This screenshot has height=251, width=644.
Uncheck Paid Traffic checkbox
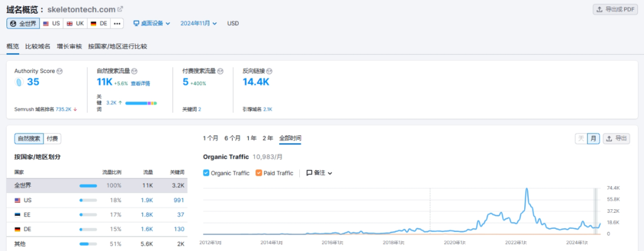(x=258, y=173)
